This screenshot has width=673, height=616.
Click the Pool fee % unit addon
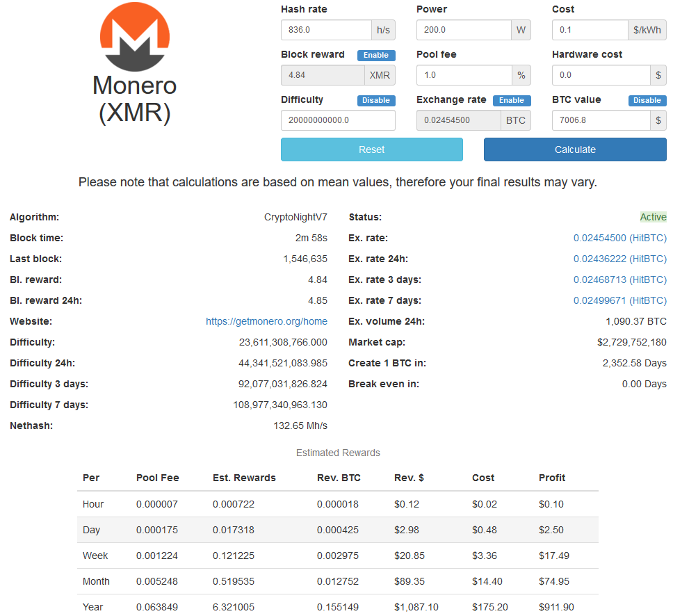click(x=521, y=75)
